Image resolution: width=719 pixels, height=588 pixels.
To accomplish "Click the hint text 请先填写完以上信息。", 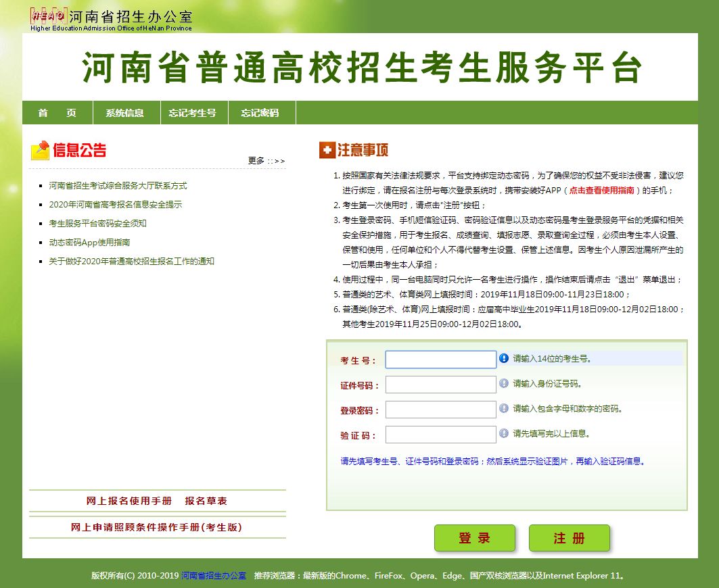I will [x=551, y=433].
